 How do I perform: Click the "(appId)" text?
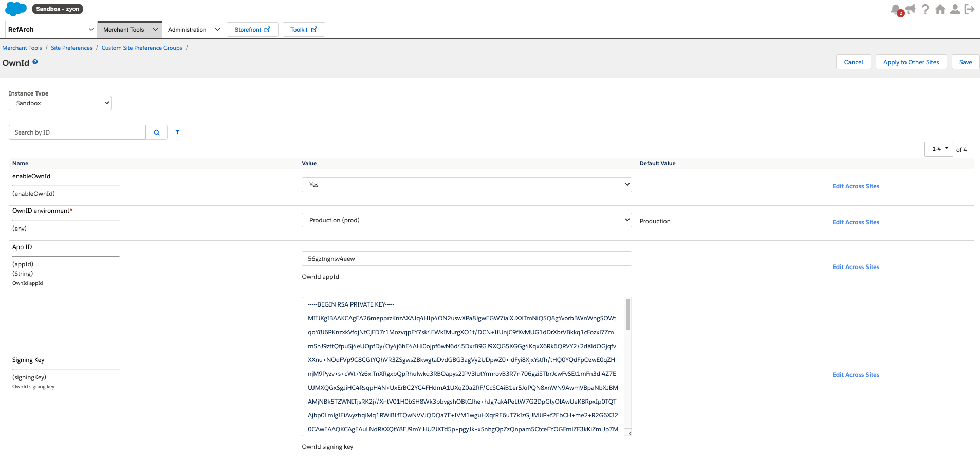(x=23, y=264)
